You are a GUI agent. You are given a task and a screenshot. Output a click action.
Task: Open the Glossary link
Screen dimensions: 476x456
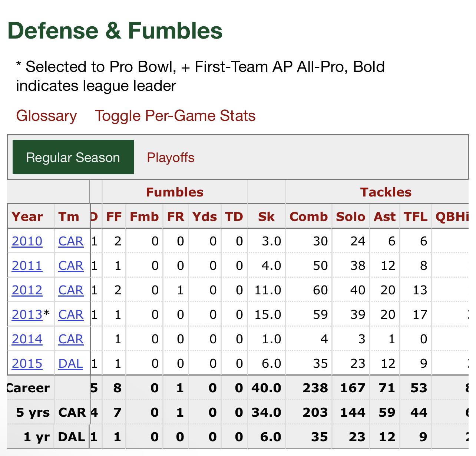(46, 116)
